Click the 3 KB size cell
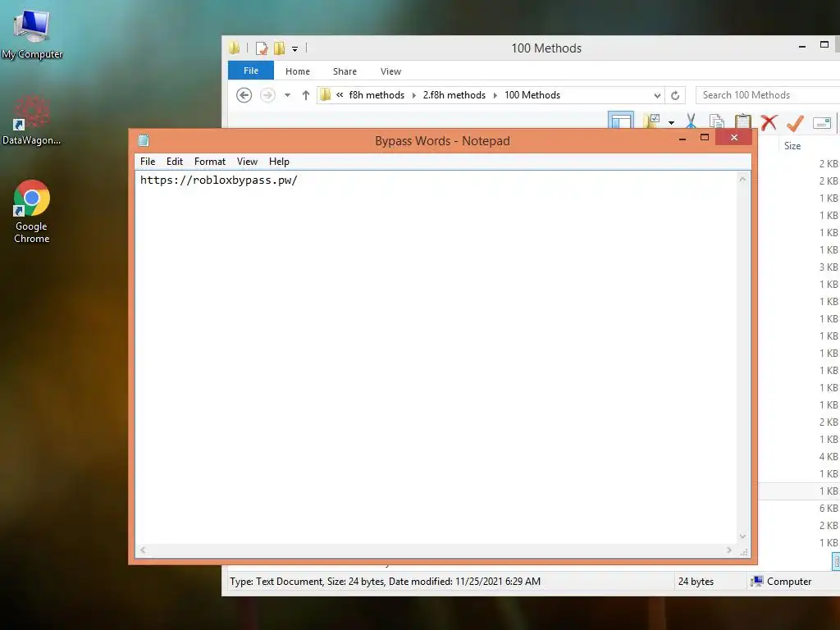Viewport: 840px width, 630px height. (x=829, y=267)
